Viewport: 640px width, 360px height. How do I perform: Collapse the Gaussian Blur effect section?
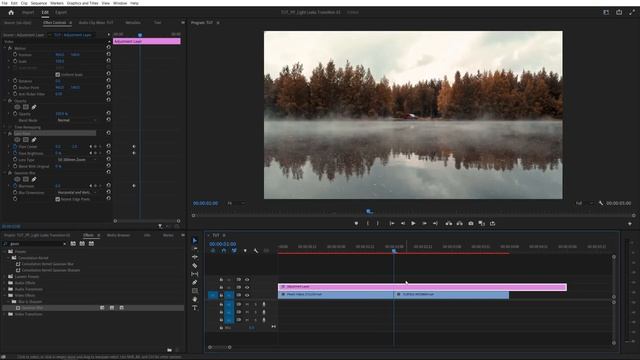(5, 173)
